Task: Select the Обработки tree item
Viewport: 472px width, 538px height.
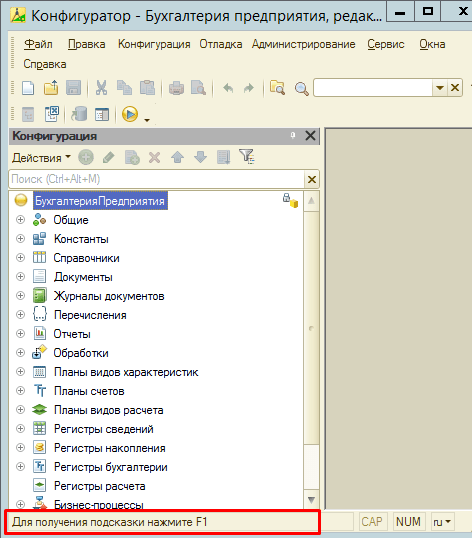Action: click(x=81, y=353)
